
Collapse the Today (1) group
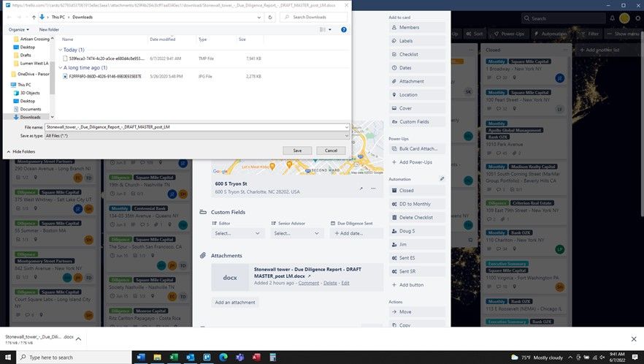pos(61,50)
